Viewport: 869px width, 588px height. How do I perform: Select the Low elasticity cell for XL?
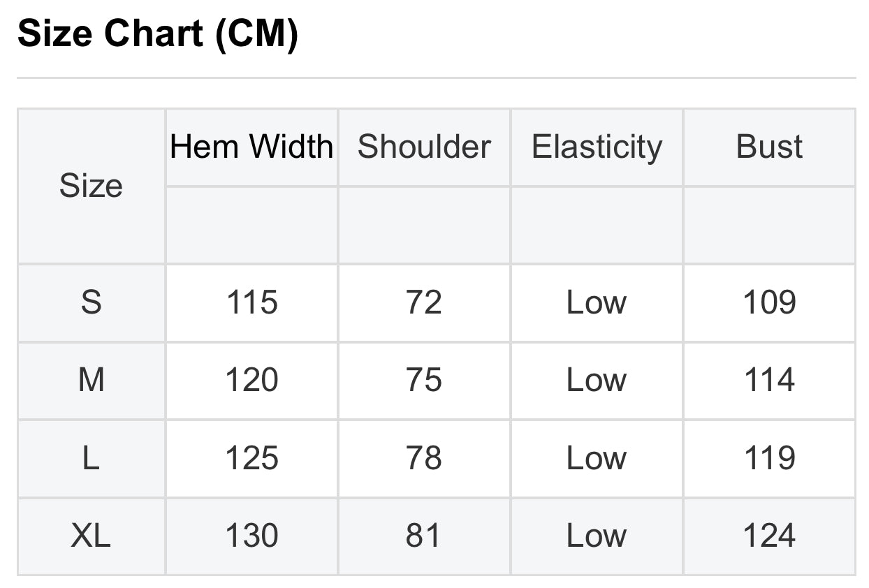(597, 536)
